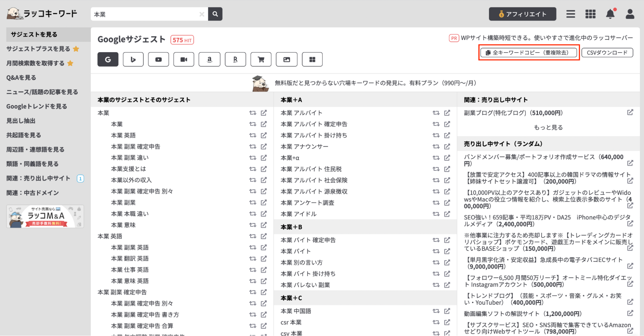Open Googleトレンドを見る in sidebar
Image resolution: width=644 pixels, height=336 pixels.
click(x=37, y=106)
